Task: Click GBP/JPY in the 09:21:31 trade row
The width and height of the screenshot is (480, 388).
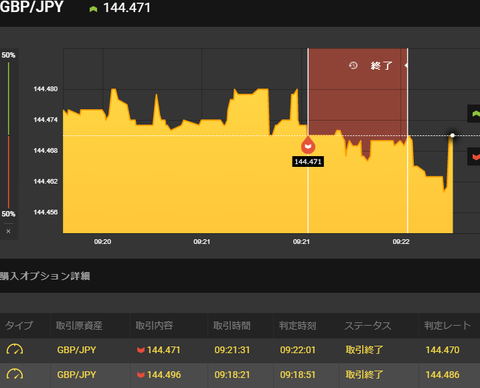Action: click(x=76, y=350)
